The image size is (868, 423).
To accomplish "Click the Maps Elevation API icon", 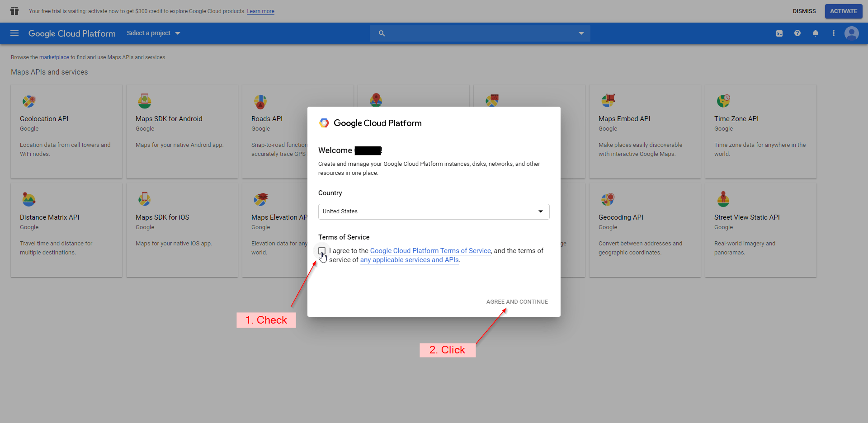I will click(260, 199).
